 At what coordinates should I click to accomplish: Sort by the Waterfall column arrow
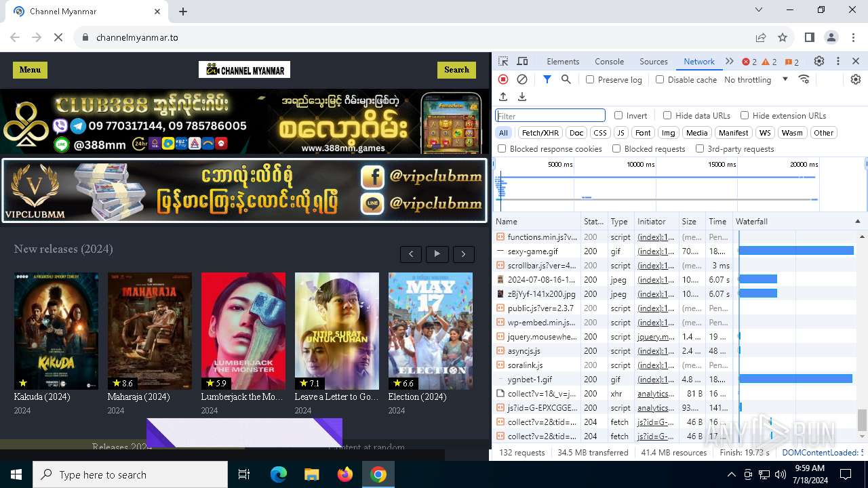point(857,222)
